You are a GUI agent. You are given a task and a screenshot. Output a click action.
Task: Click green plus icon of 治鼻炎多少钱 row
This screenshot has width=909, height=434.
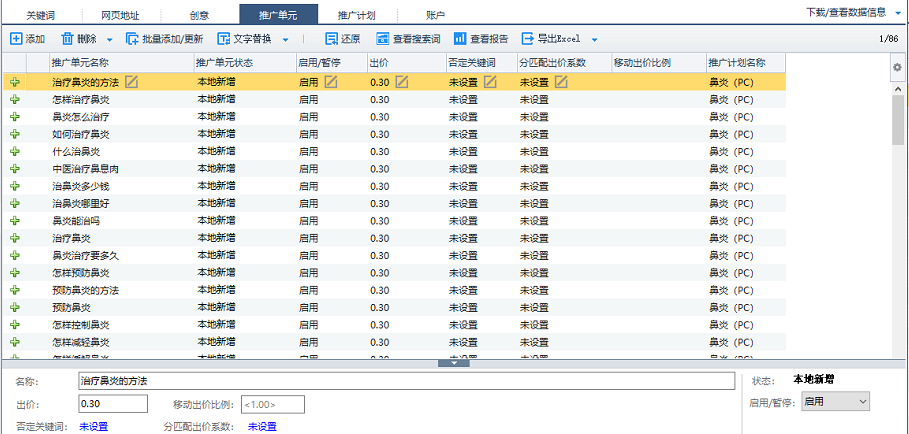(x=15, y=187)
